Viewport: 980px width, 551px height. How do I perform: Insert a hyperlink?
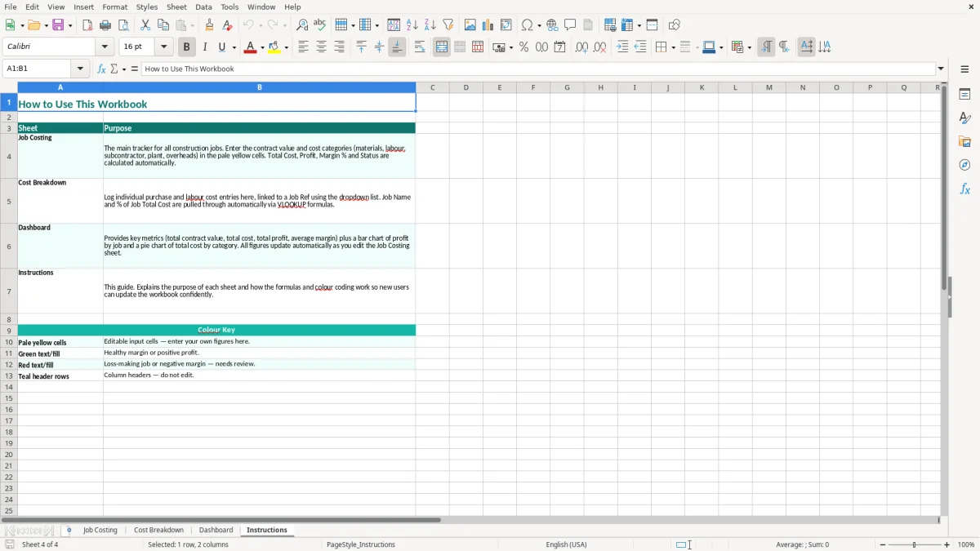pyautogui.click(x=552, y=25)
